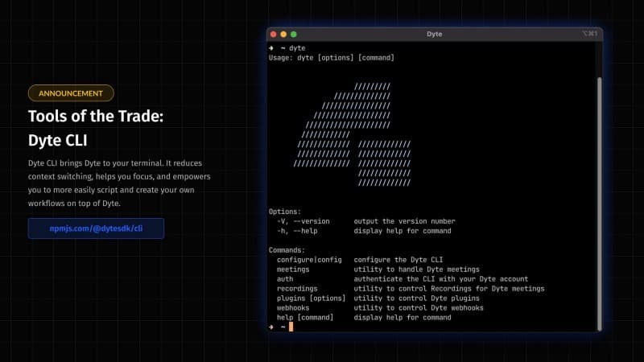Click the Dyte ASCII art logo
This screenshot has height=362, width=644.
353,133
